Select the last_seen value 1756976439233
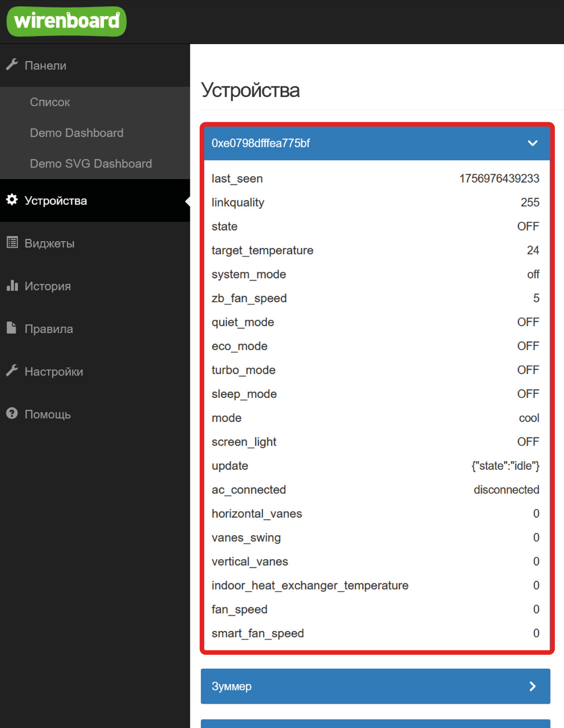Screen dimensions: 564x728 point(499,179)
